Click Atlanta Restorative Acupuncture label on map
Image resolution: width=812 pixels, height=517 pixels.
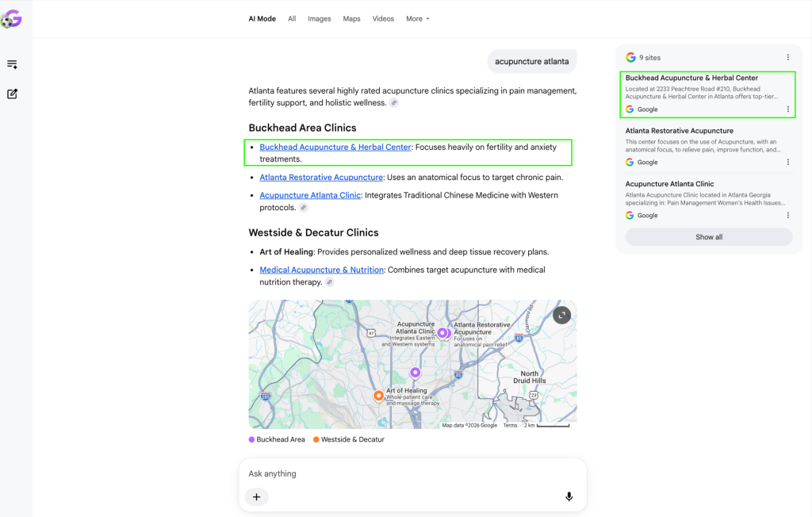point(481,328)
